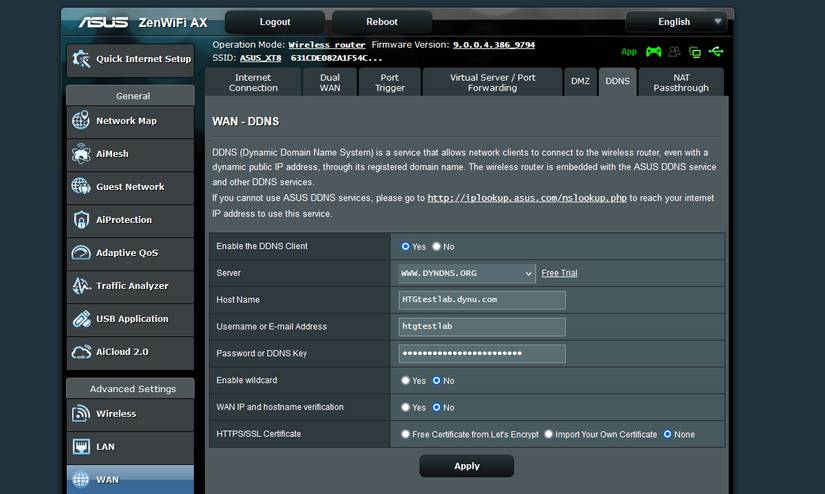Select Yes for WAN IP hostname verification
The width and height of the screenshot is (825, 494).
point(405,407)
